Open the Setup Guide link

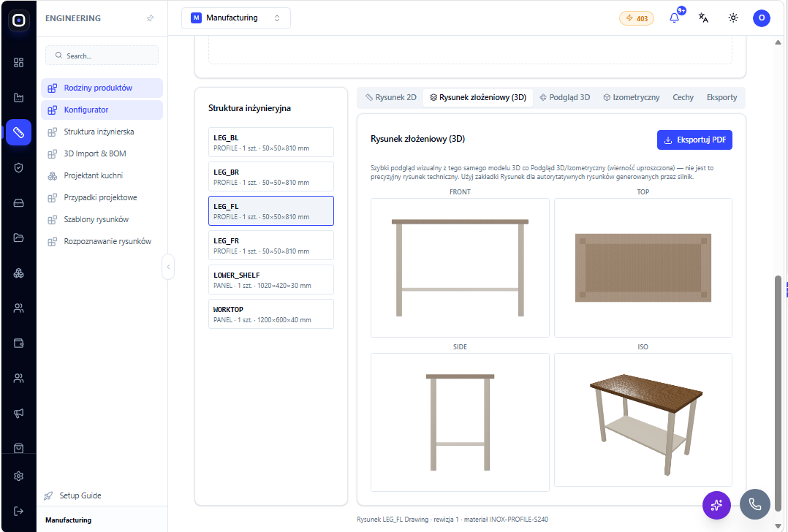coord(73,495)
